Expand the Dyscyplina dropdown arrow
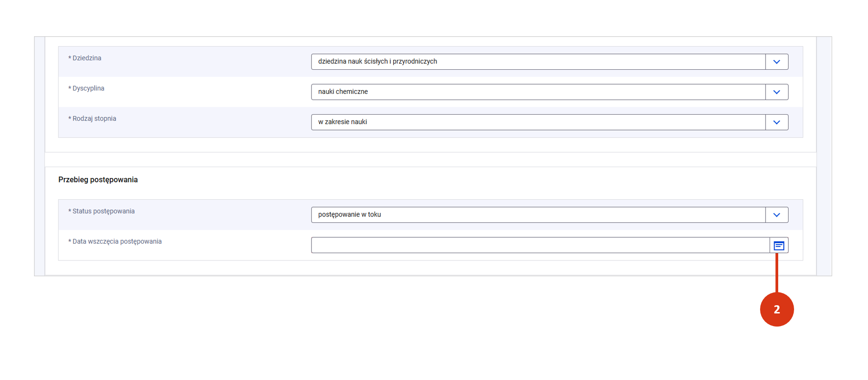Image resolution: width=868 pixels, height=380 pixels. pos(776,92)
